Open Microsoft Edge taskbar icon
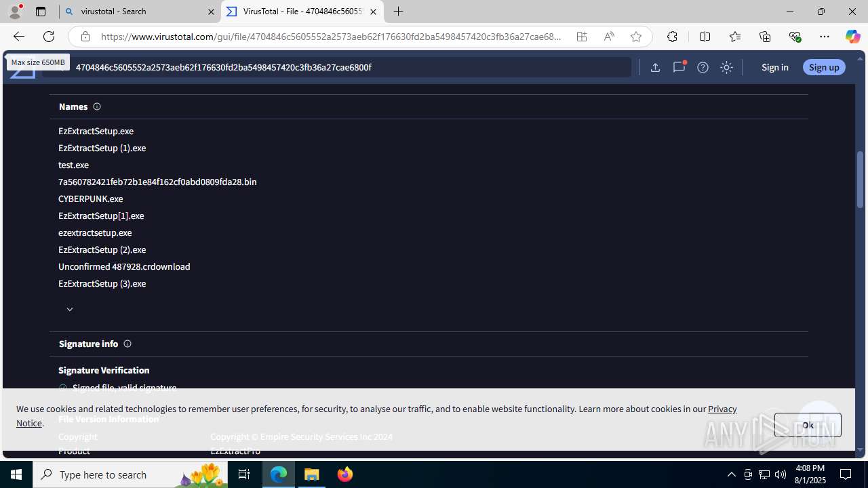The image size is (868, 488). click(279, 474)
